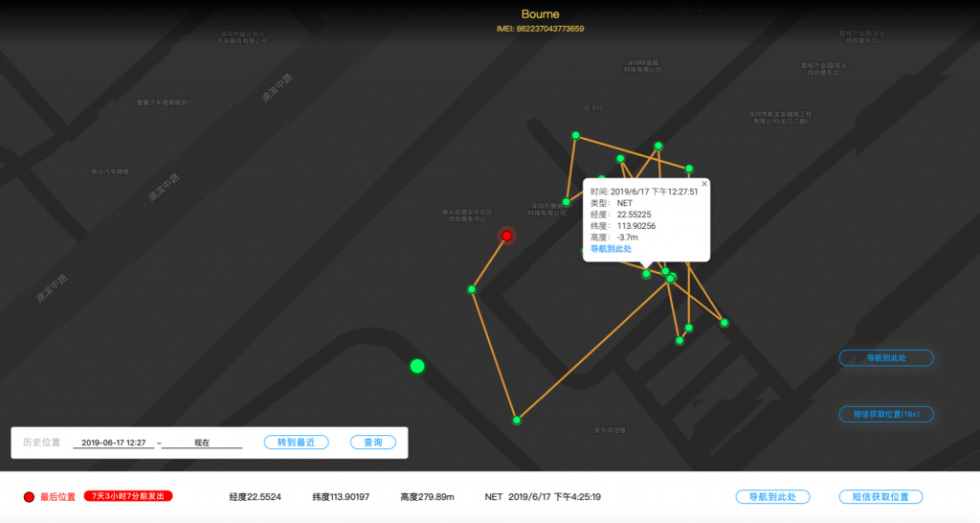Click the 任子行 map label
The image size is (980, 523).
point(593,108)
